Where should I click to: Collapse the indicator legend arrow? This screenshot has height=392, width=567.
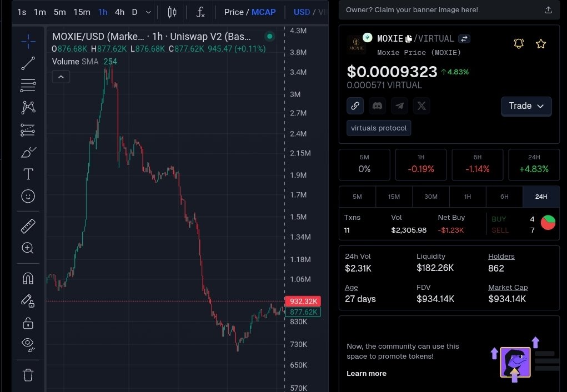pos(61,77)
